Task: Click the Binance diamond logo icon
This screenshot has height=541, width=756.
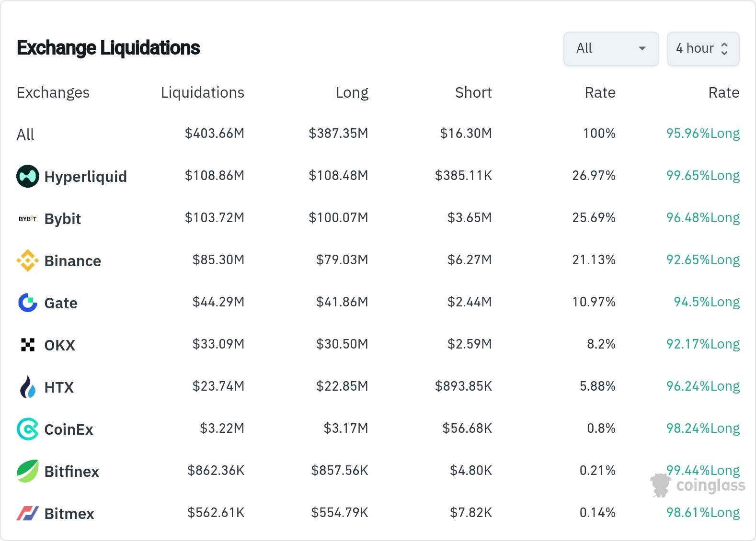Action: pos(28,260)
